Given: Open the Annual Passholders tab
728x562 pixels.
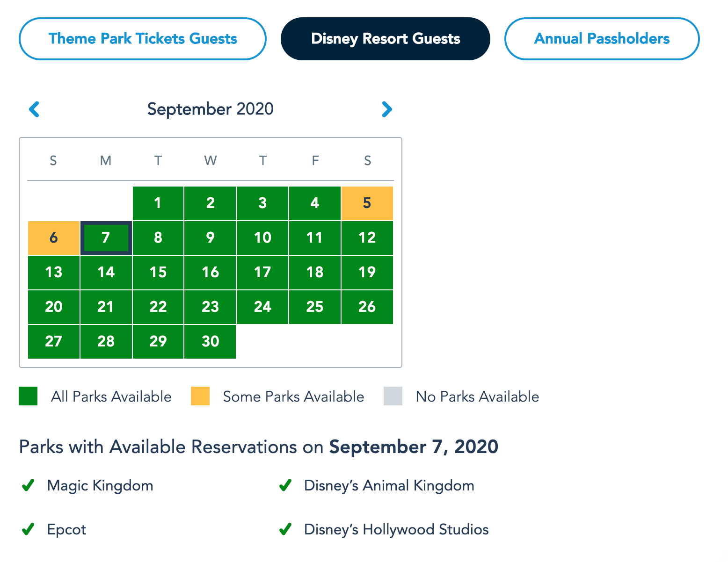Looking at the screenshot, I should click(x=602, y=39).
